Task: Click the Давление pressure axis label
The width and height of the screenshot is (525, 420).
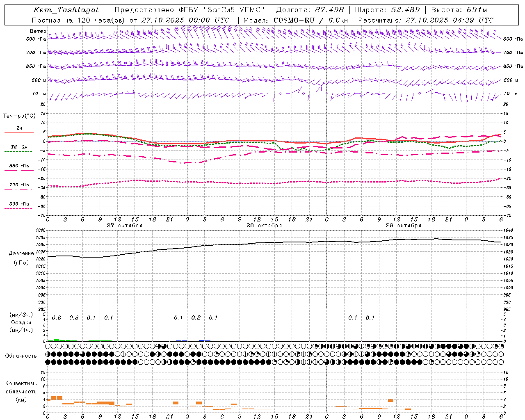Action: (21, 253)
